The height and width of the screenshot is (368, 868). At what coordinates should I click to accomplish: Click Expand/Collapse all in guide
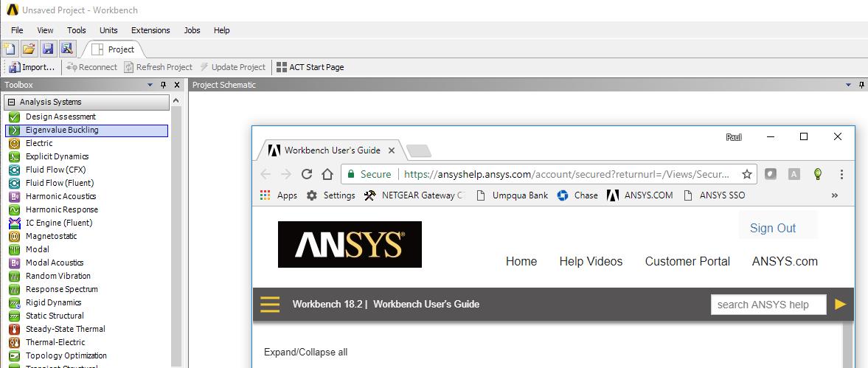click(305, 352)
